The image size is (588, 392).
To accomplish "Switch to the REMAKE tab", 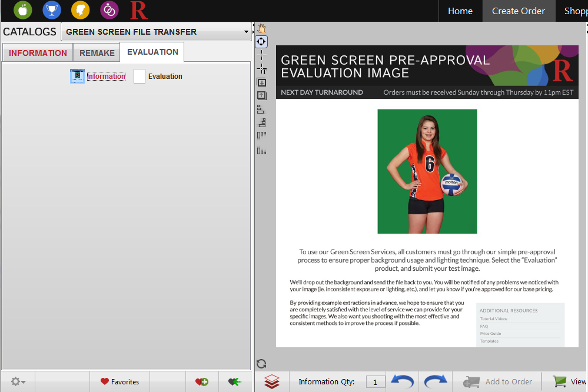I will point(97,53).
